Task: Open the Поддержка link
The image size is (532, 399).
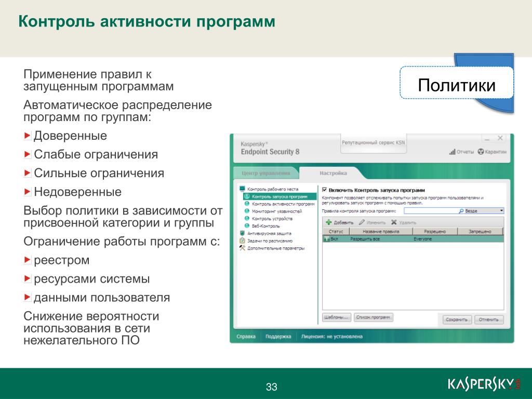Action: 278,337
